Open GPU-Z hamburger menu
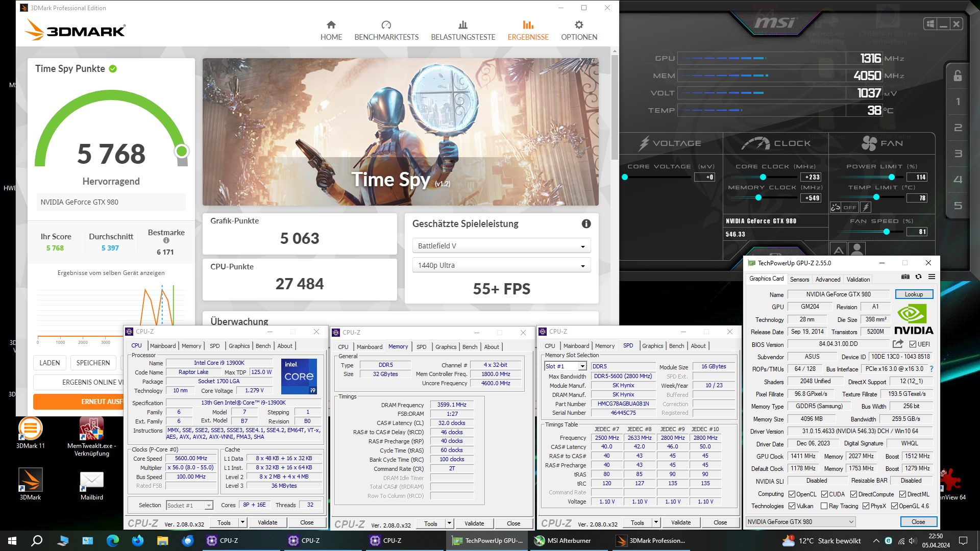 pos(932,277)
